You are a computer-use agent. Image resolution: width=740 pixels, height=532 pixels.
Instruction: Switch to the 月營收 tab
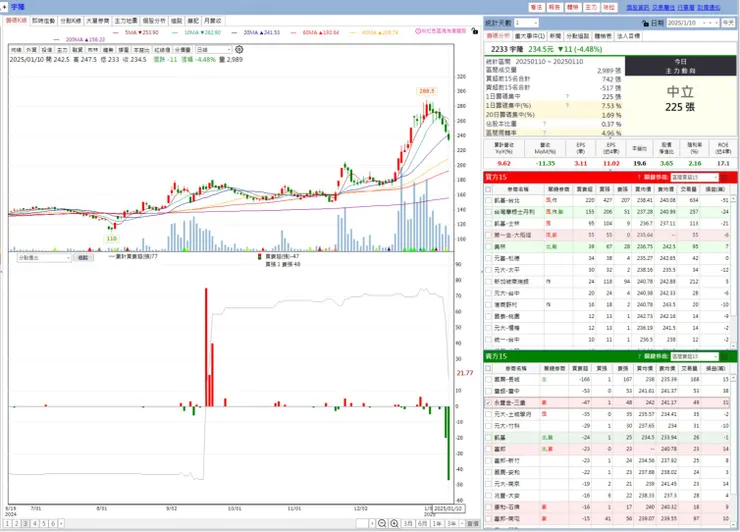212,21
